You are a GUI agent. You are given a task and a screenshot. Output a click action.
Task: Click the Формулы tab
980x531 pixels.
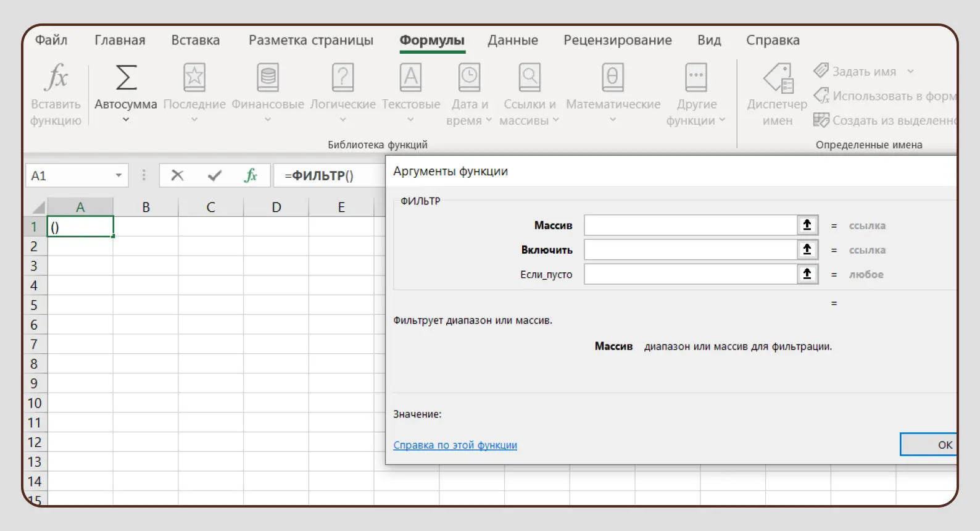[432, 40]
